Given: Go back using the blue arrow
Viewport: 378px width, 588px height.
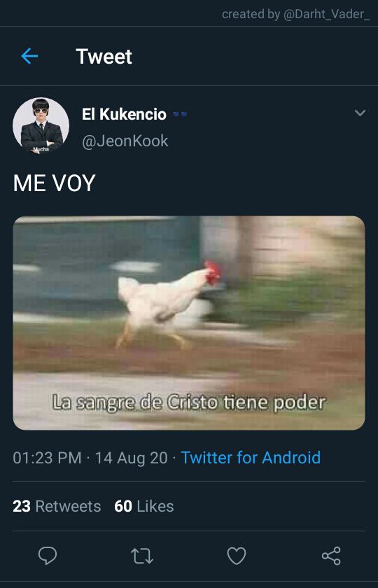Looking at the screenshot, I should 29,56.
